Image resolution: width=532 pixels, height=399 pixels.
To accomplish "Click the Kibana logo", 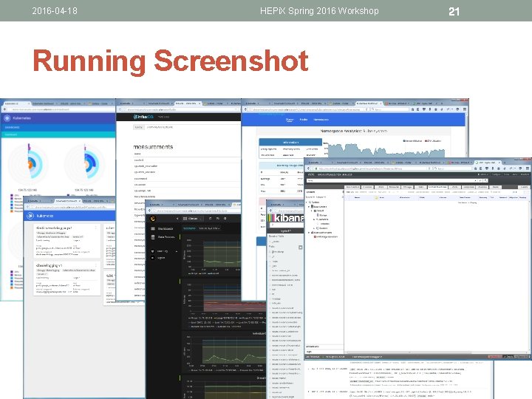I will [285, 218].
